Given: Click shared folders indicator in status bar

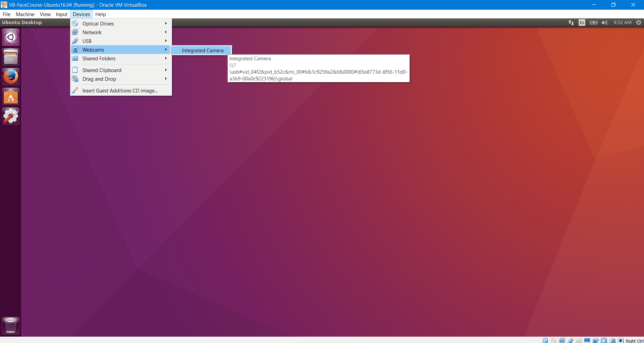Looking at the screenshot, I should coord(579,340).
